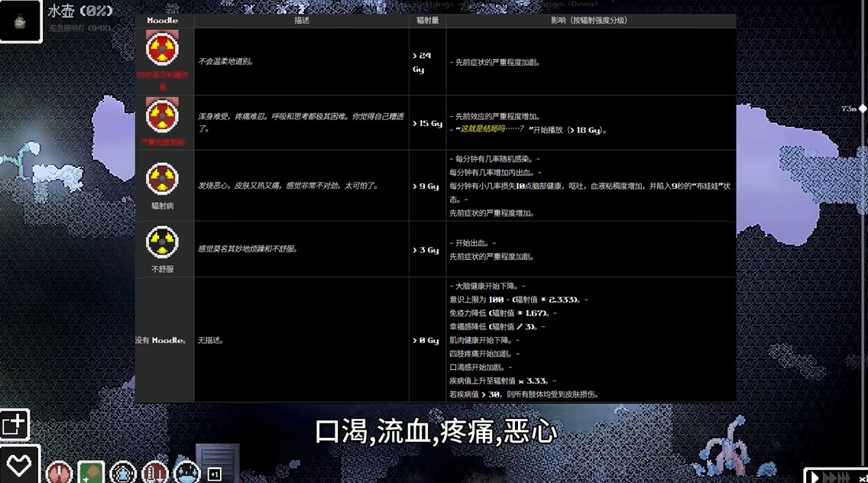Click the blue sweating face moodle
Viewport: 868px width, 483px height.
[x=187, y=472]
